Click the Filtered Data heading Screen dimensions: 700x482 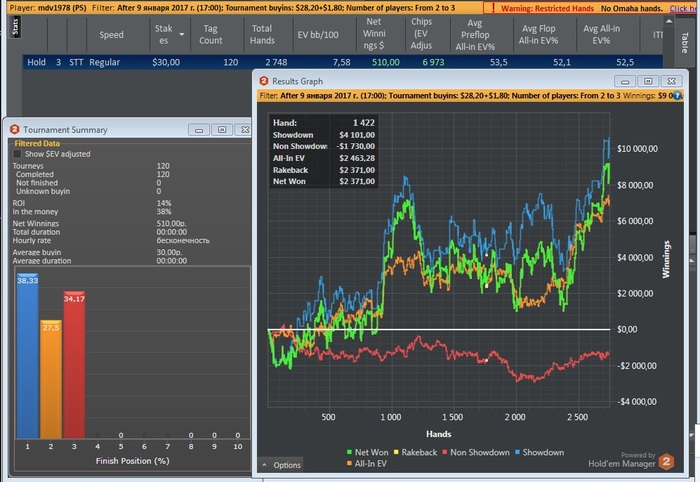click(x=37, y=143)
